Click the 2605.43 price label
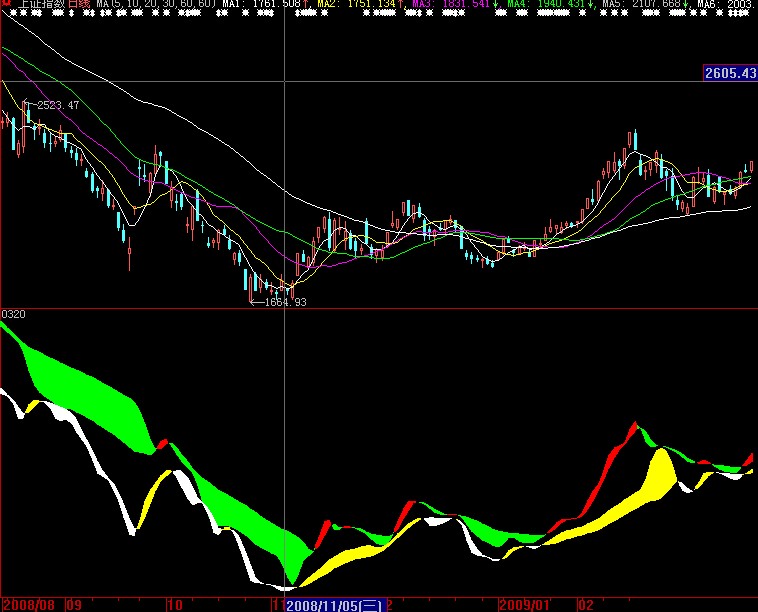This screenshot has height=612, width=758. (x=730, y=73)
